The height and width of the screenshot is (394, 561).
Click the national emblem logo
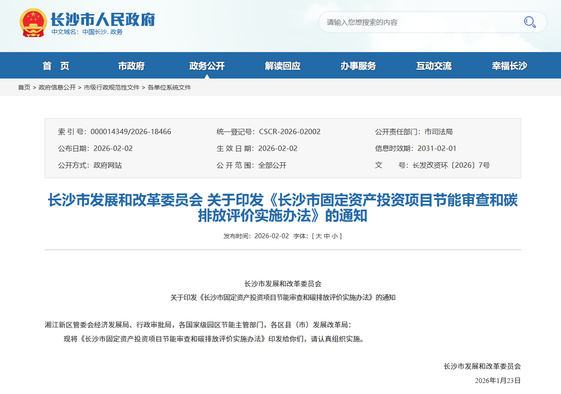[x=33, y=23]
